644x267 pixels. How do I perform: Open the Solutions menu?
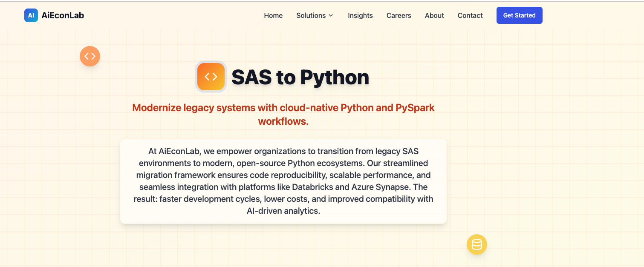tap(315, 15)
